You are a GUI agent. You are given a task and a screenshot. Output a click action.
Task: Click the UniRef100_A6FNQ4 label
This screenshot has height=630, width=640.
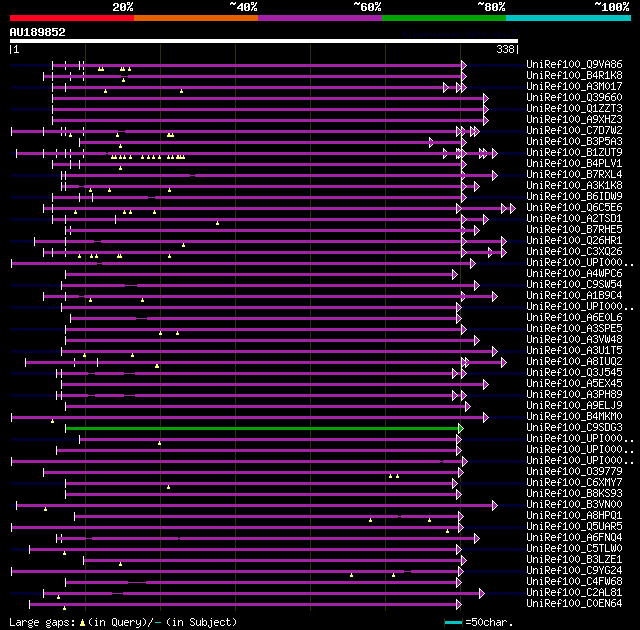click(574, 538)
